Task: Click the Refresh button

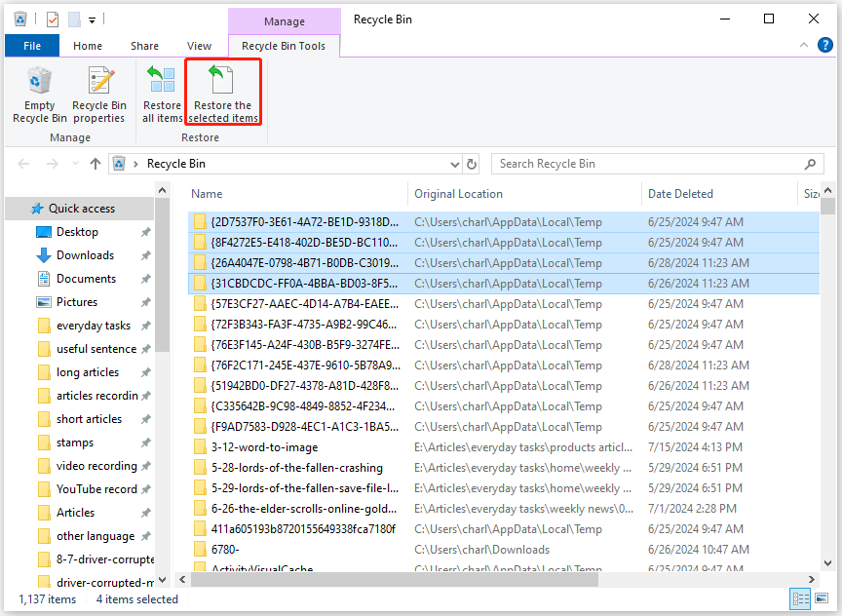Action: pyautogui.click(x=472, y=164)
